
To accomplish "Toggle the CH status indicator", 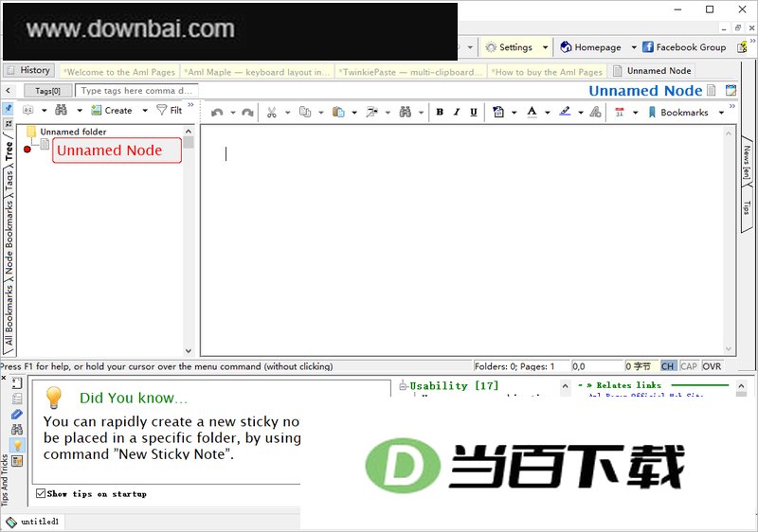I will pos(668,366).
